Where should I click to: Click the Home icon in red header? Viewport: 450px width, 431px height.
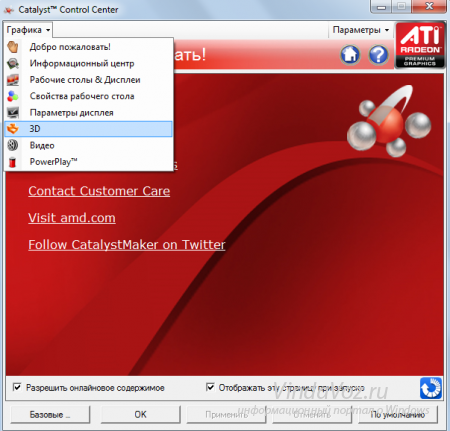350,55
